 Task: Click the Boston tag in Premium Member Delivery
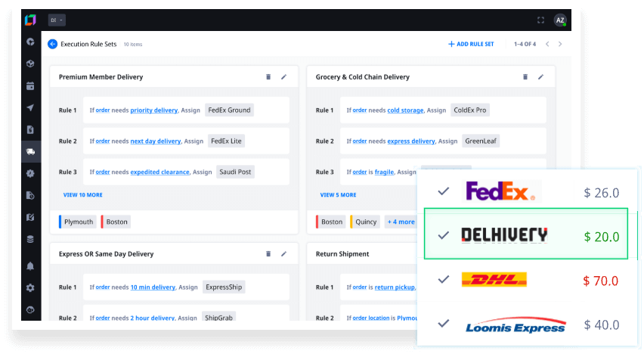pyautogui.click(x=116, y=222)
